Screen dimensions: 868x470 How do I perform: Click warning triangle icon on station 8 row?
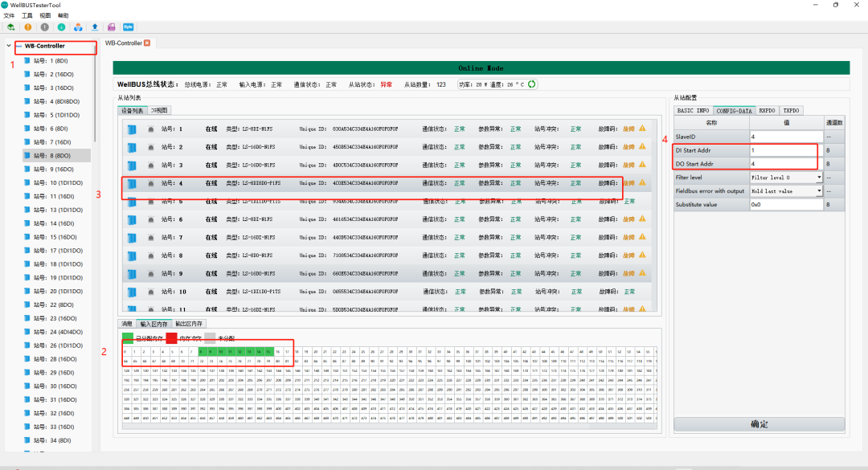click(x=642, y=255)
